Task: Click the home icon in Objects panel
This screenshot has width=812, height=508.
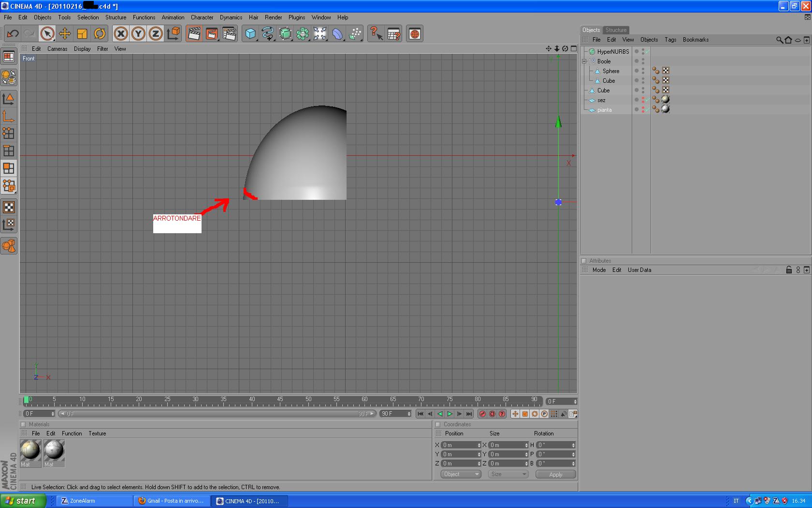Action: click(x=788, y=40)
